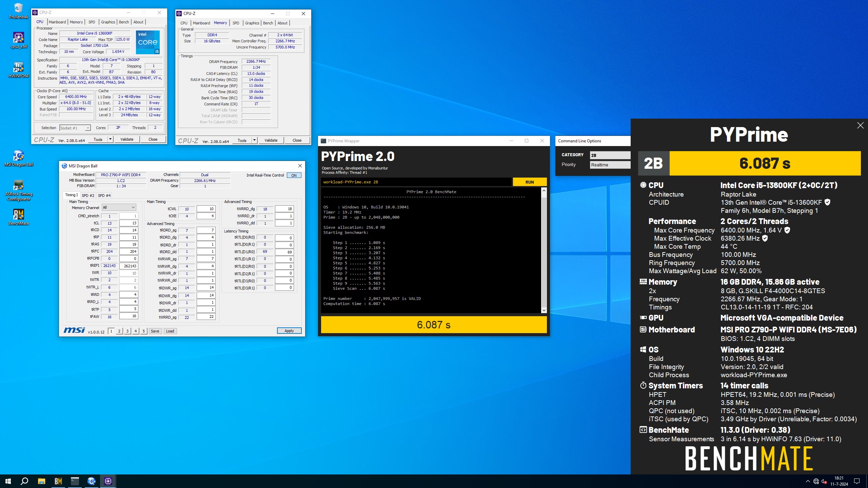
Task: Switch to Mainboard tab in left CPU-Z
Action: click(57, 22)
